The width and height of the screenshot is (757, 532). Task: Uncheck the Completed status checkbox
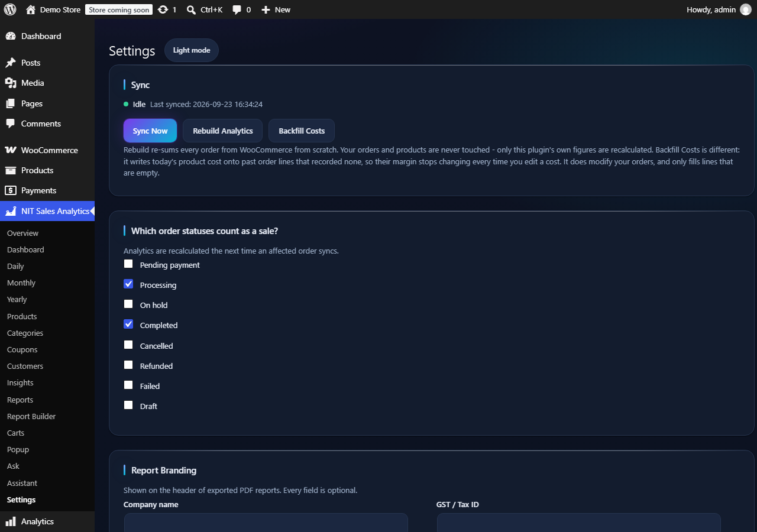128,325
